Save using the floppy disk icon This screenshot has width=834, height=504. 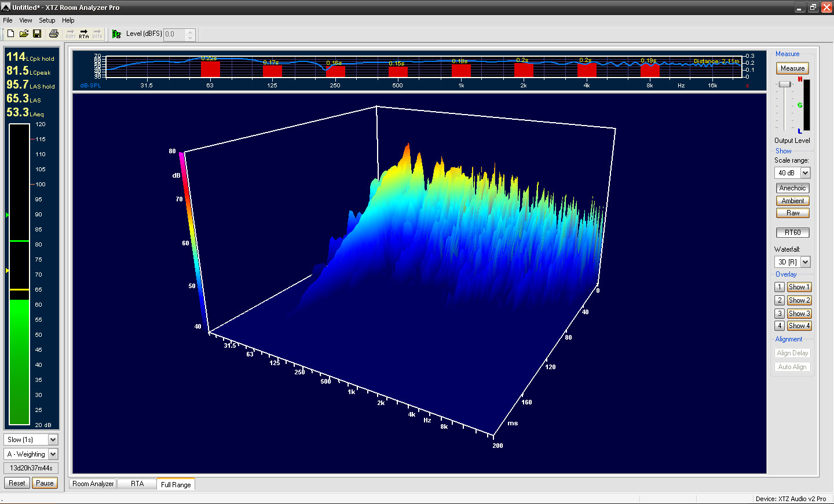coord(37,34)
